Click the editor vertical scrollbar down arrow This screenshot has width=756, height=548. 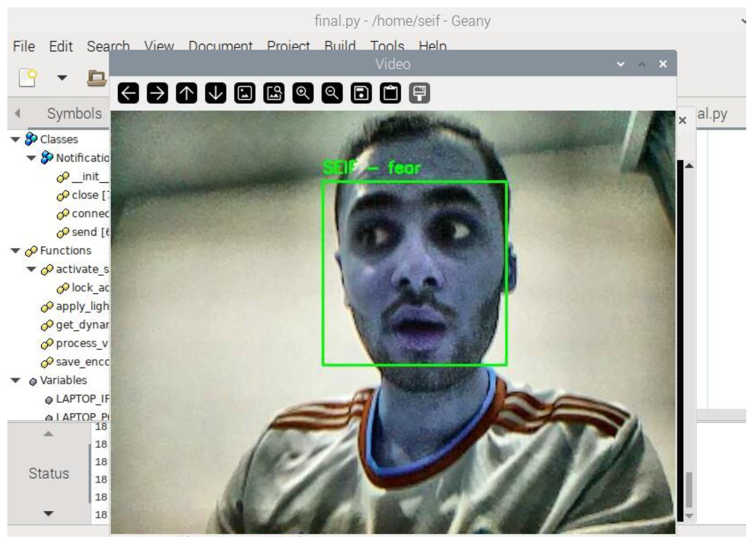[689, 516]
